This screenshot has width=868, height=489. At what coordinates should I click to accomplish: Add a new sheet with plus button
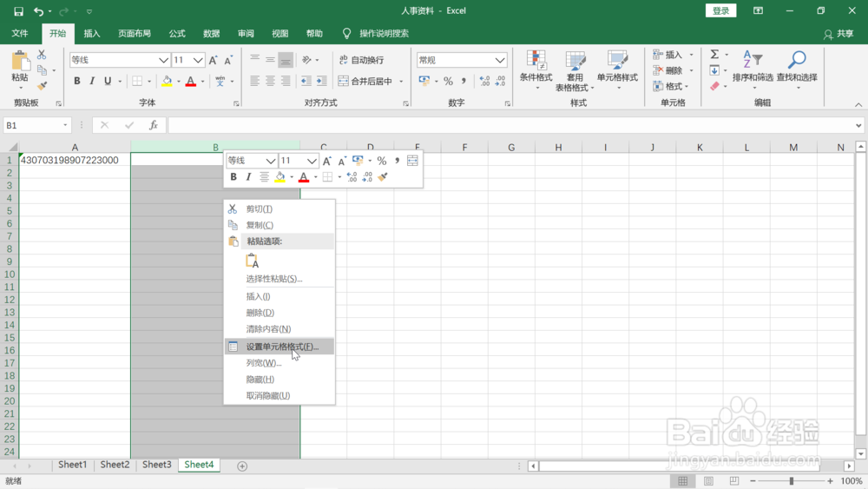coord(242,466)
